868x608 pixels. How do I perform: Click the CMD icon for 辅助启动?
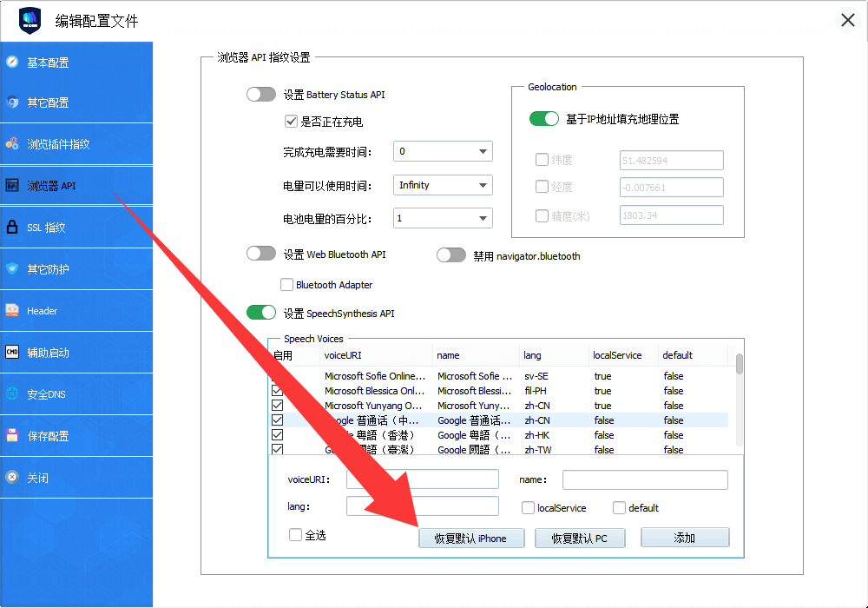click(x=12, y=353)
